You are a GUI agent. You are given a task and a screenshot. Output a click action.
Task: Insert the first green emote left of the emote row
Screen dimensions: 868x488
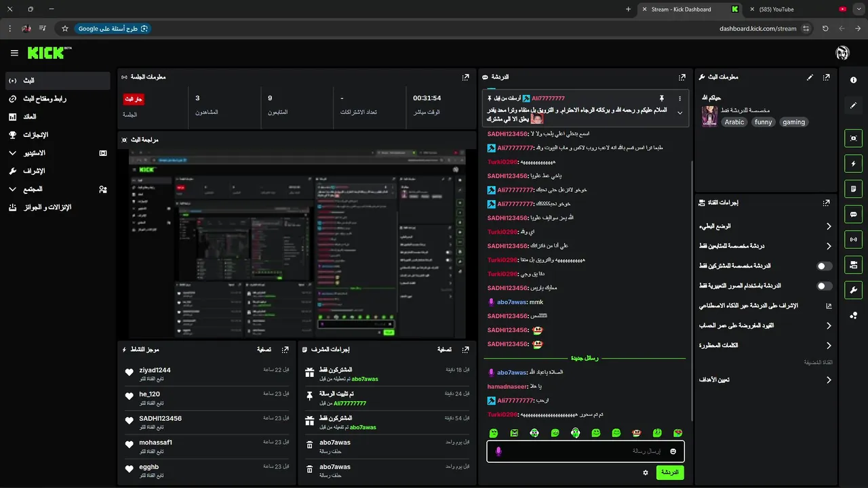tap(494, 432)
